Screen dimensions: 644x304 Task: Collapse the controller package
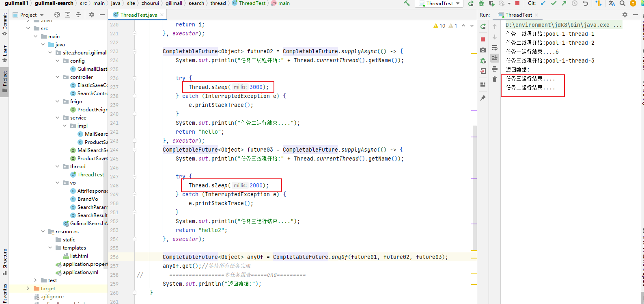pyautogui.click(x=57, y=77)
